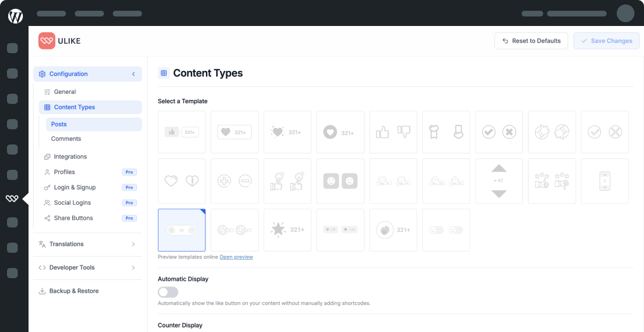Select clapping hands 321+ template

pyautogui.click(x=393, y=230)
